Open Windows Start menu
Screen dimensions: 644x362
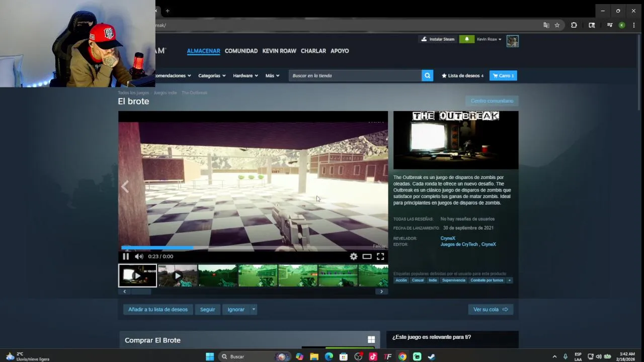[x=210, y=356]
